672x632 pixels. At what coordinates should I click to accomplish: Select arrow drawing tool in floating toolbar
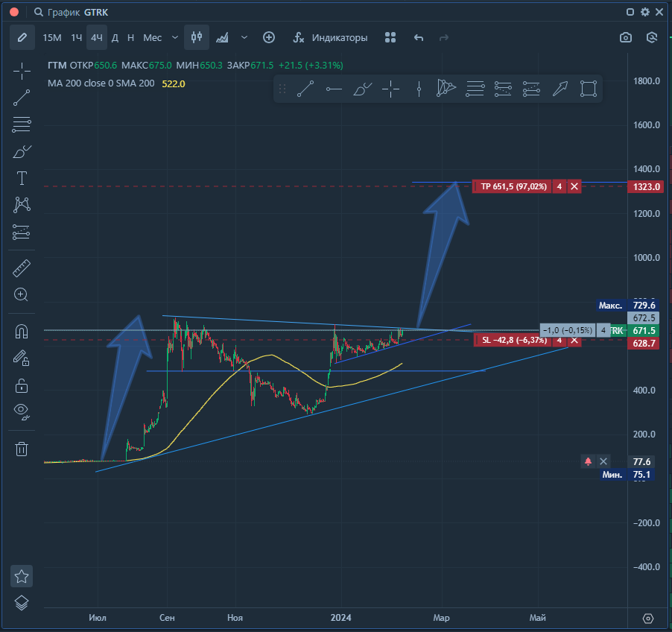[560, 89]
